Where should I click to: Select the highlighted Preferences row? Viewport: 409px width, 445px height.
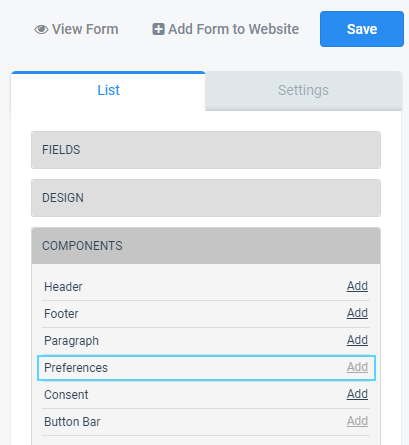[206, 368]
